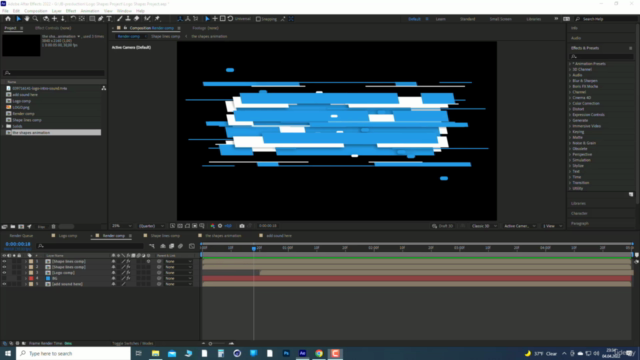Select the Zoom magnifier tool
The image size is (640, 360).
coord(36,19)
